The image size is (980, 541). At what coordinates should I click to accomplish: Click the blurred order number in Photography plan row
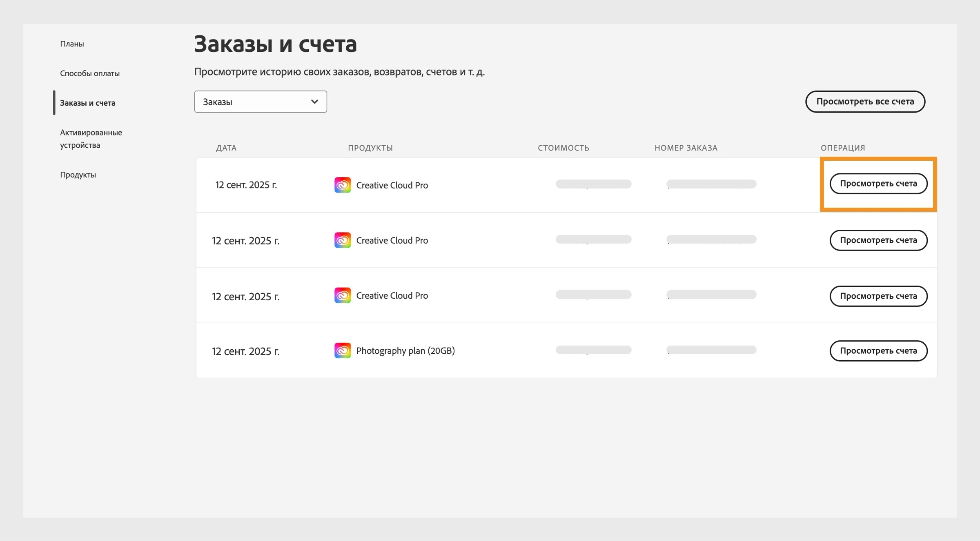(x=711, y=350)
